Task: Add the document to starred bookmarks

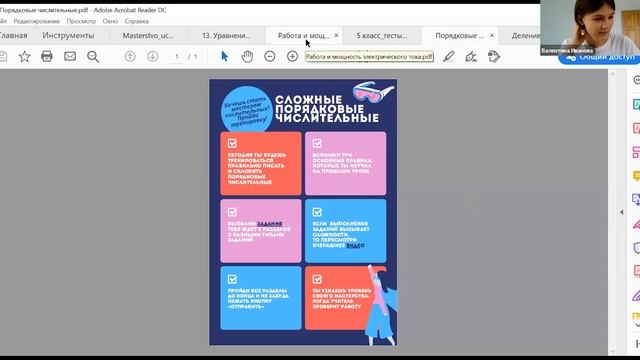Action: [x=24, y=56]
